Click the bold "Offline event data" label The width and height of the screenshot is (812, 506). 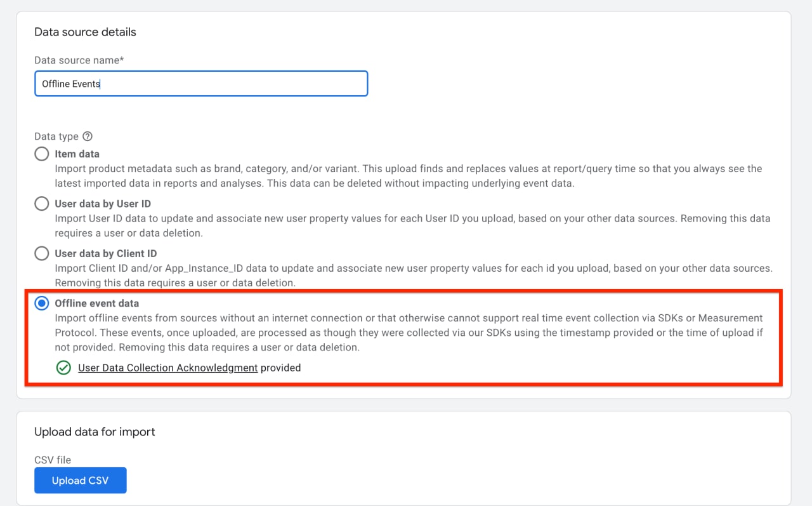[x=96, y=303]
